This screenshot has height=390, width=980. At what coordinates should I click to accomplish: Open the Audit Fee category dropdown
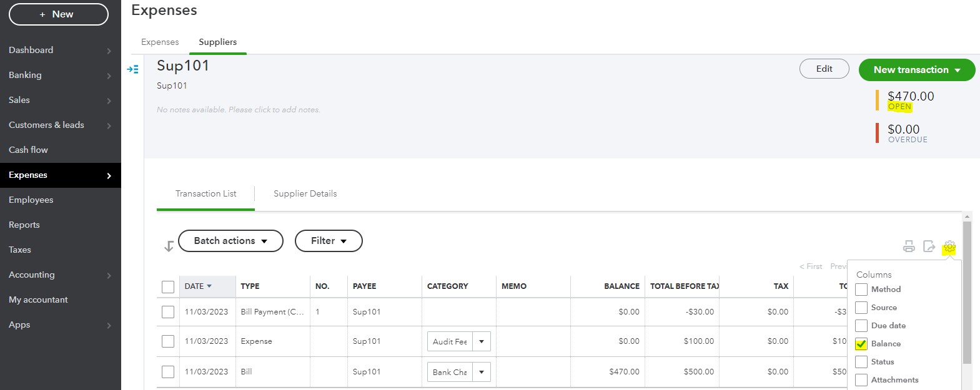point(481,341)
